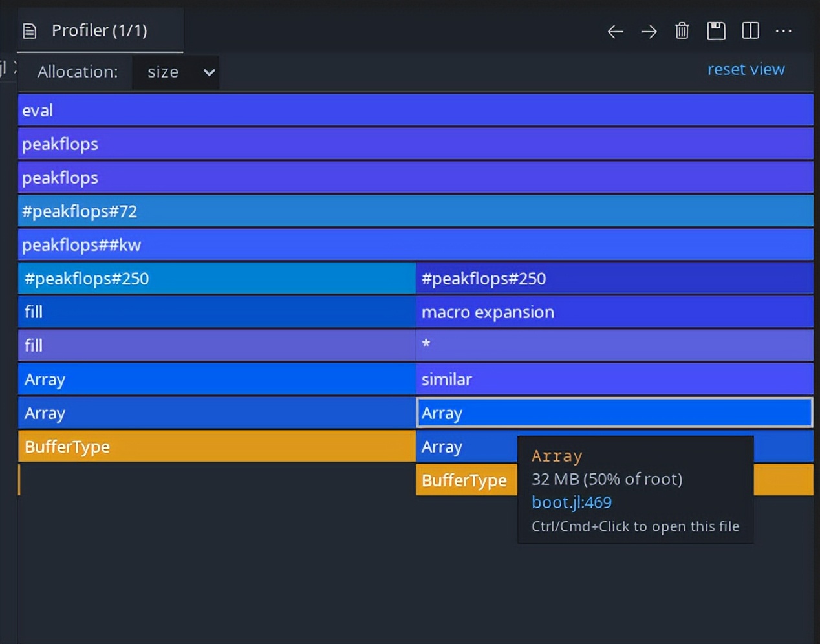The width and height of the screenshot is (820, 644).
Task: Delete profile using the trash icon
Action: click(682, 30)
